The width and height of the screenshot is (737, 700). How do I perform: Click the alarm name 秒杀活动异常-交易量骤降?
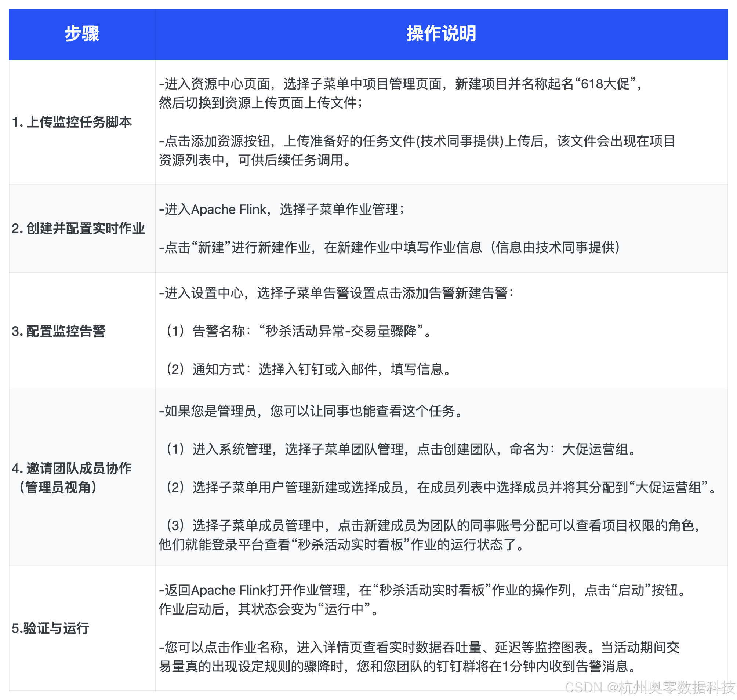click(x=341, y=331)
